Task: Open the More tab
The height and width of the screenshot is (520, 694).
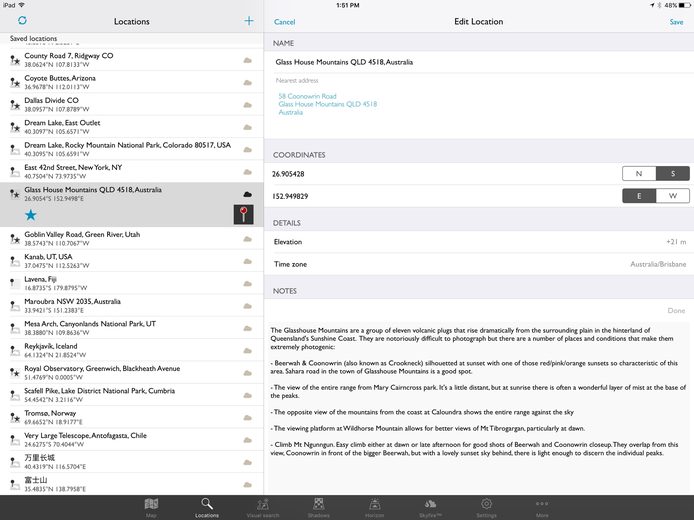Action: [542, 508]
